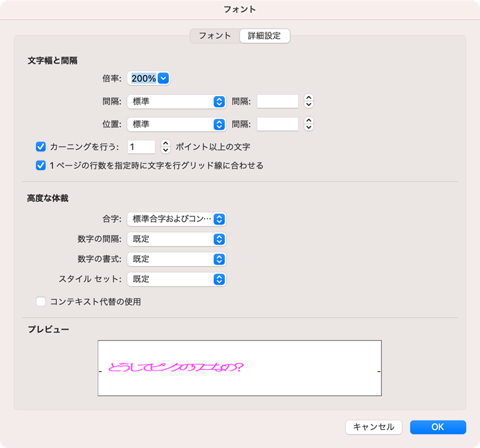Open the 倍率 scale dropdown arrow
The width and height of the screenshot is (480, 448).
pos(163,79)
